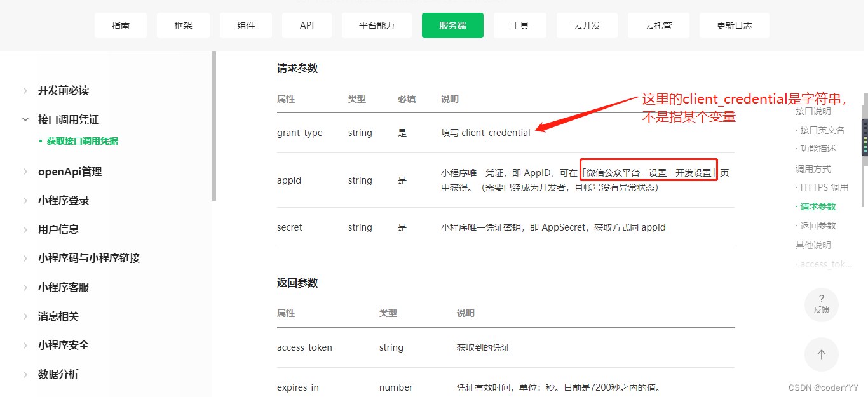Open openApi管理 sidebar section
The width and height of the screenshot is (868, 397).
[x=70, y=172]
